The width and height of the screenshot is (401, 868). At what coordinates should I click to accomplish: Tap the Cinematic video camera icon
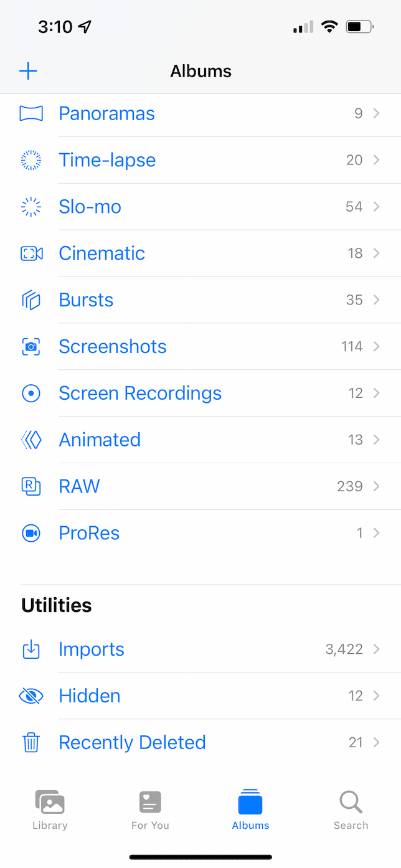coord(31,253)
